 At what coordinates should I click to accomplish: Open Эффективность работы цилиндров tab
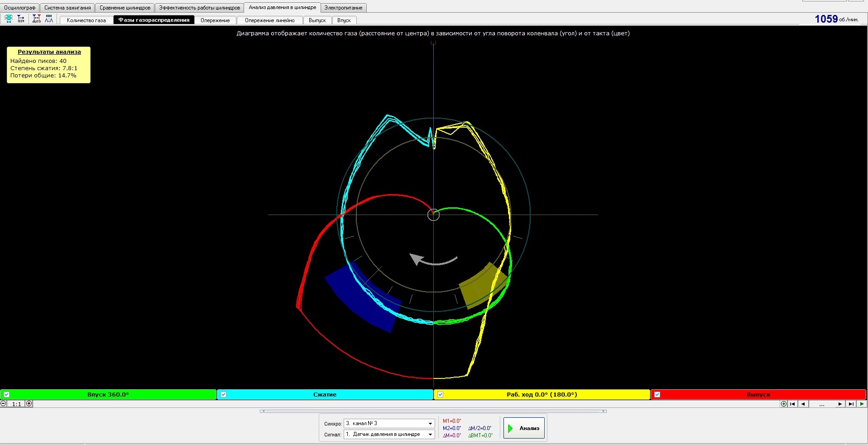(200, 8)
